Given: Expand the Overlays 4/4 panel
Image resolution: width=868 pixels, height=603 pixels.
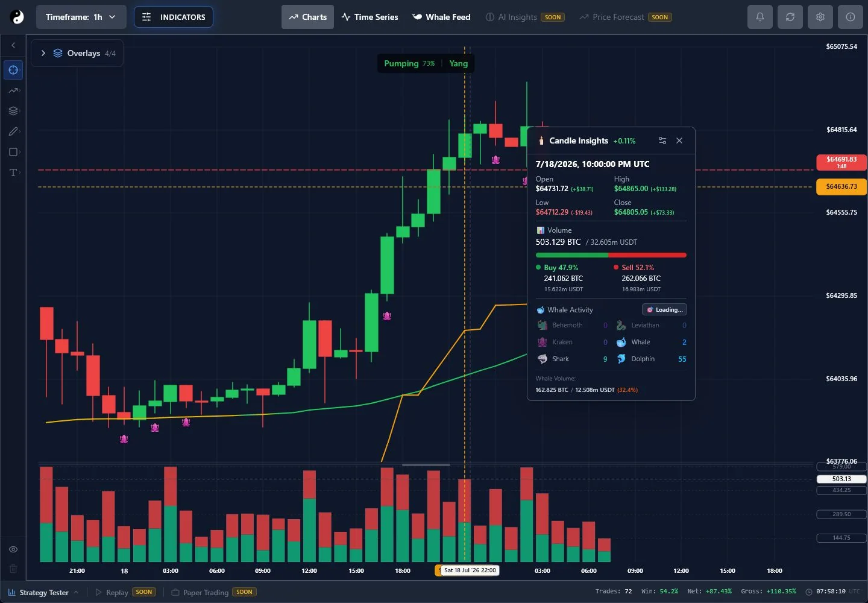Looking at the screenshot, I should (x=77, y=53).
